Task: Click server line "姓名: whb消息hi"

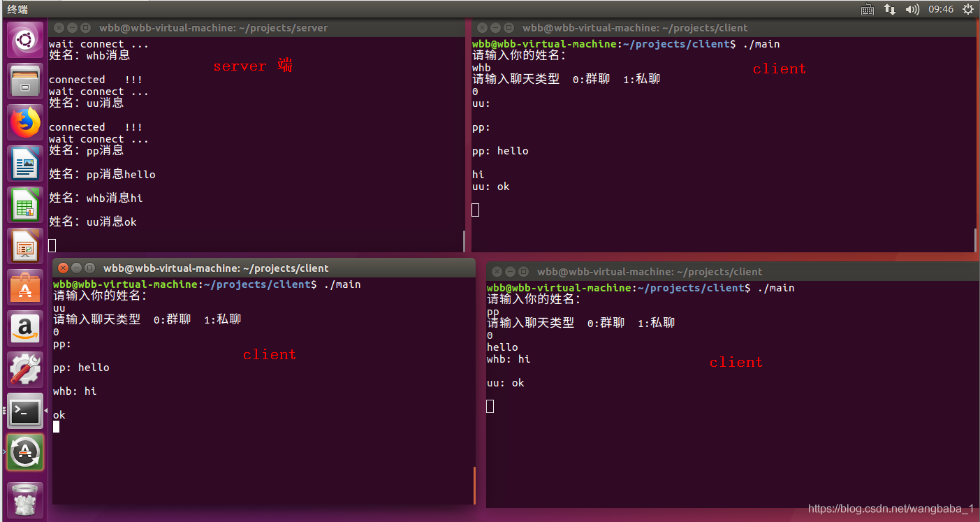Action: click(96, 198)
